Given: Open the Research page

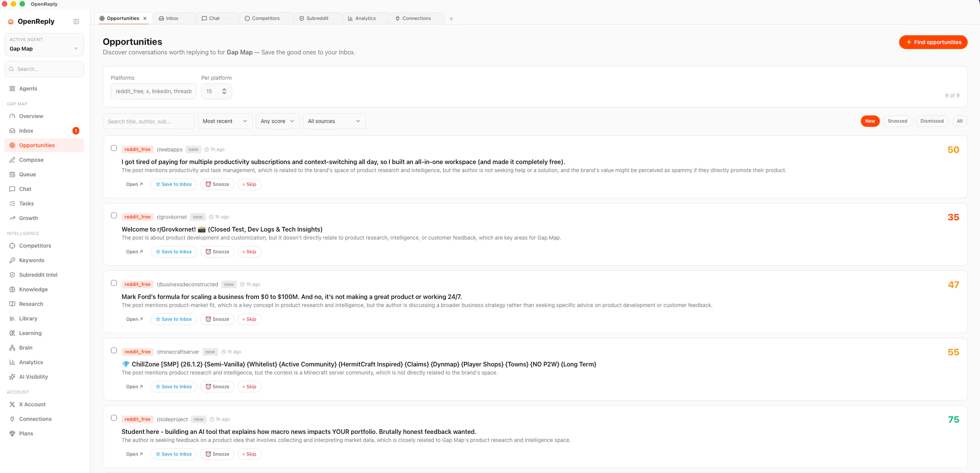Looking at the screenshot, I should point(44,304).
